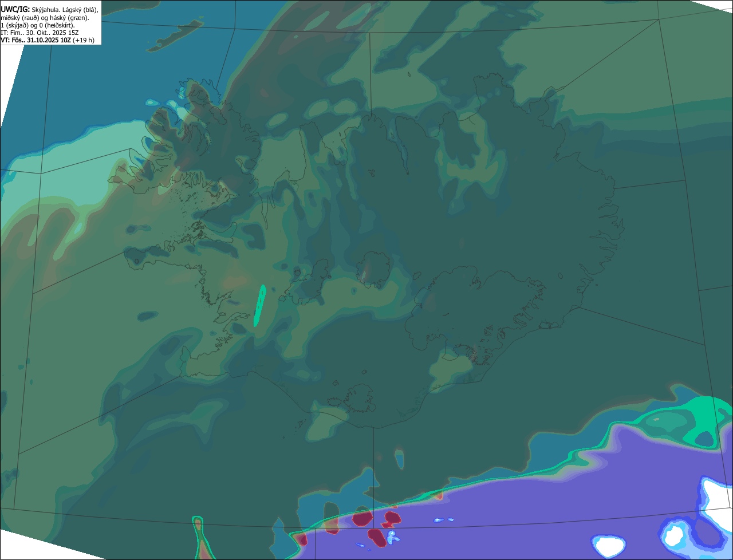
Task: Click the 'Skýjahula. Lágský (blá),' legend text
Action: [x=65, y=10]
